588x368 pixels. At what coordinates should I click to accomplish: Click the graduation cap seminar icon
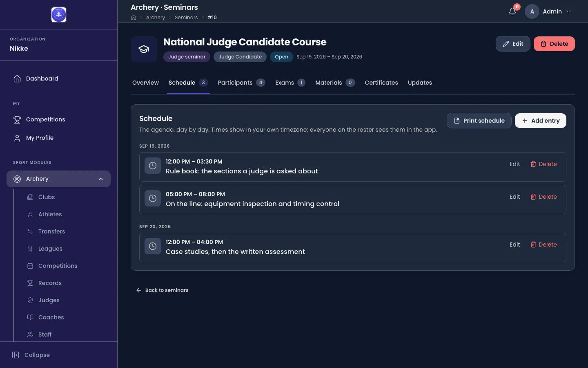coord(144,49)
